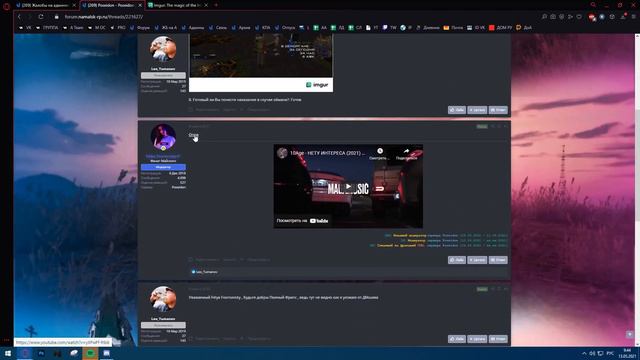Open the Почта mail bookmark
This screenshot has height=360, width=640.
tap(453, 28)
